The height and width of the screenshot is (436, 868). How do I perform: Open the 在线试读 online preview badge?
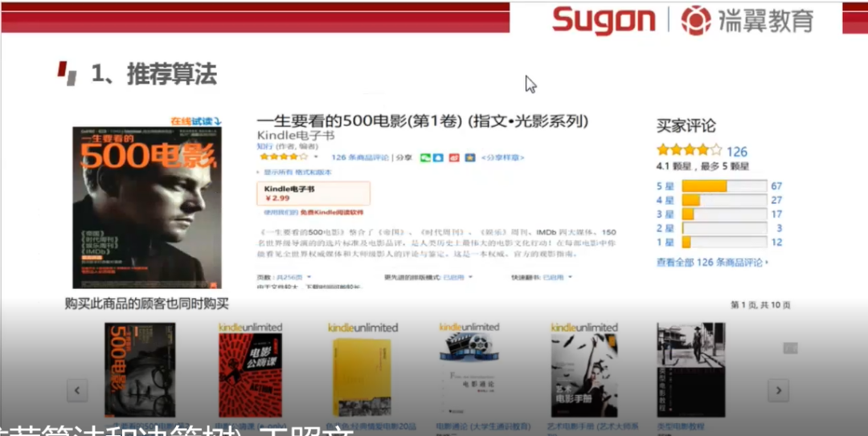(196, 120)
